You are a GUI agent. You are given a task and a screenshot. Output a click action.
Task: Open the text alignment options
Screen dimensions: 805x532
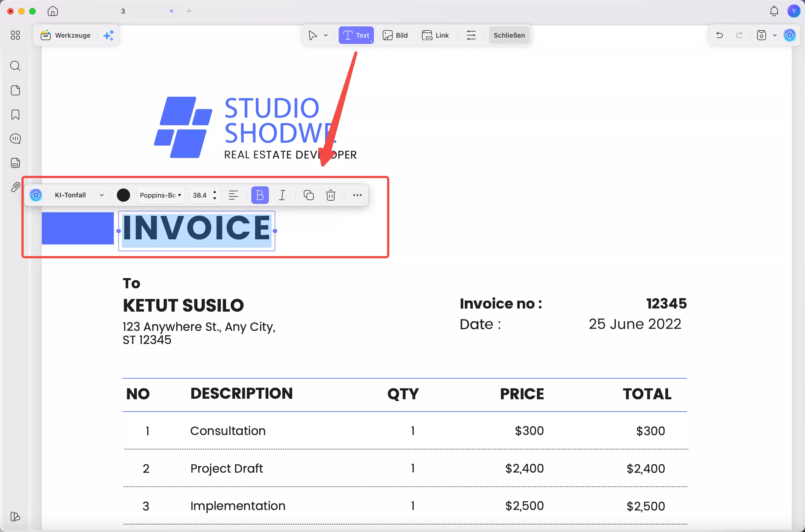[233, 195]
